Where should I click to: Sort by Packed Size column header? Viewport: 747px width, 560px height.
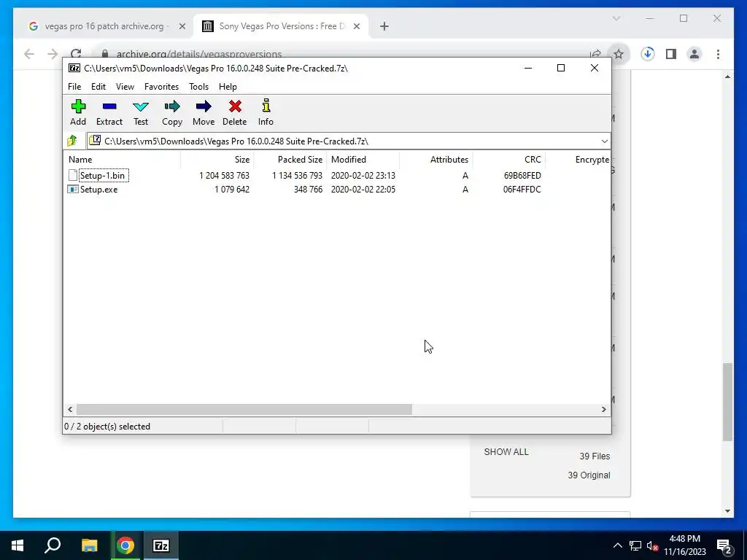(x=290, y=160)
